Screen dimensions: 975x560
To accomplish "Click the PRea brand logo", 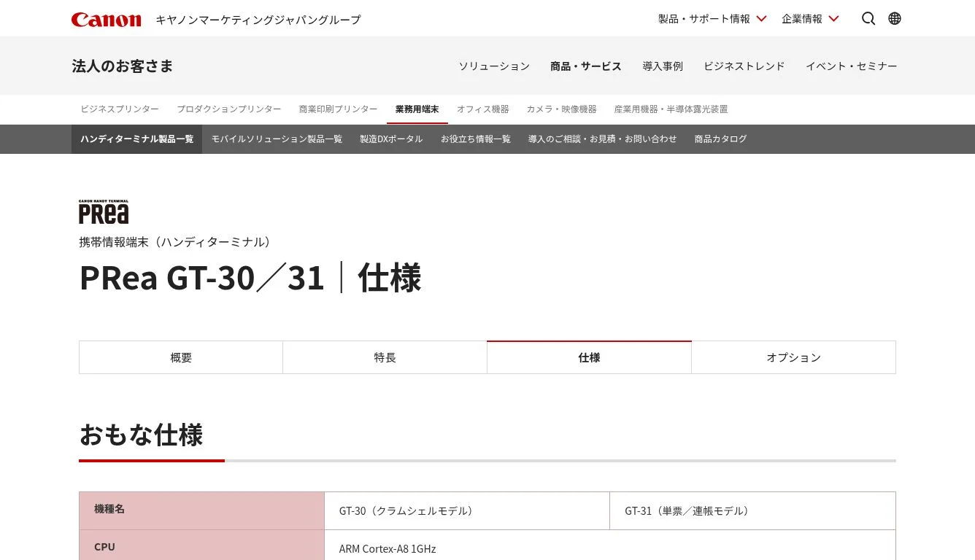I will click(x=104, y=211).
